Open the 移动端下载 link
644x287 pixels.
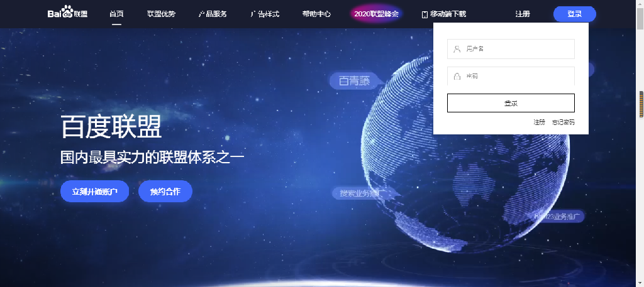(448, 14)
